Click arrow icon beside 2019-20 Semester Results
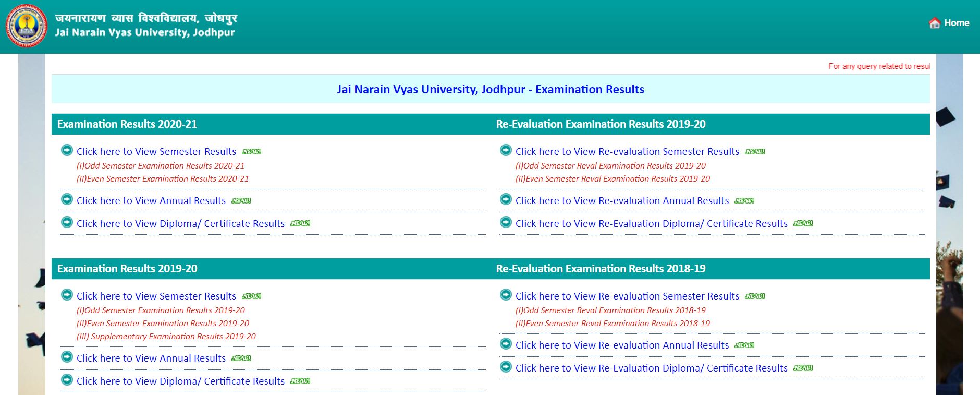980x395 pixels. (x=67, y=295)
